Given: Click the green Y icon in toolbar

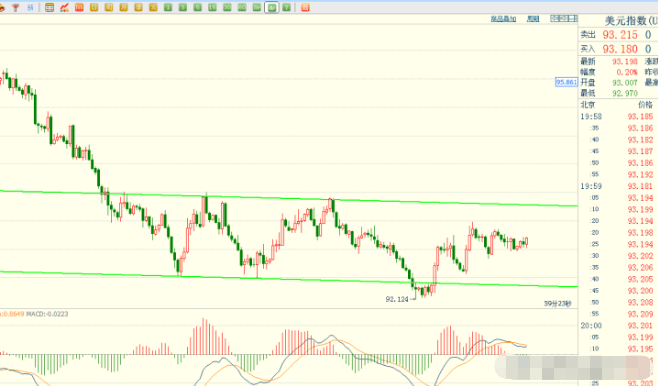Looking at the screenshot, I should pos(287,7).
